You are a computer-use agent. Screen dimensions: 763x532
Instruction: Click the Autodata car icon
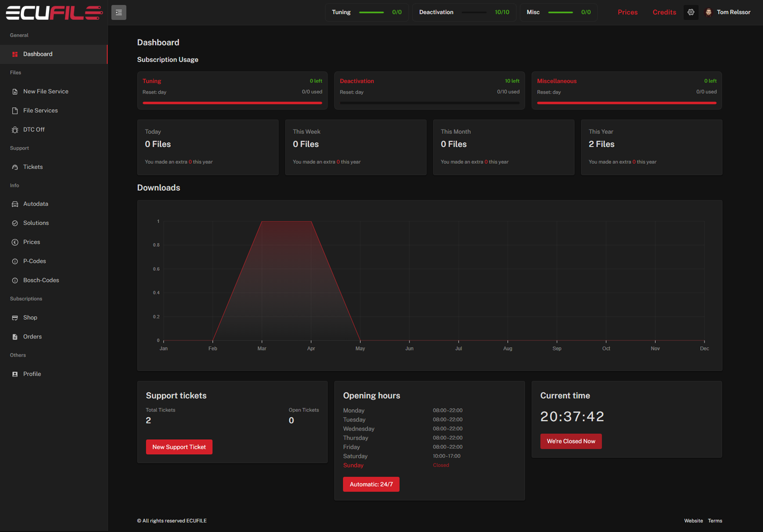(x=15, y=204)
